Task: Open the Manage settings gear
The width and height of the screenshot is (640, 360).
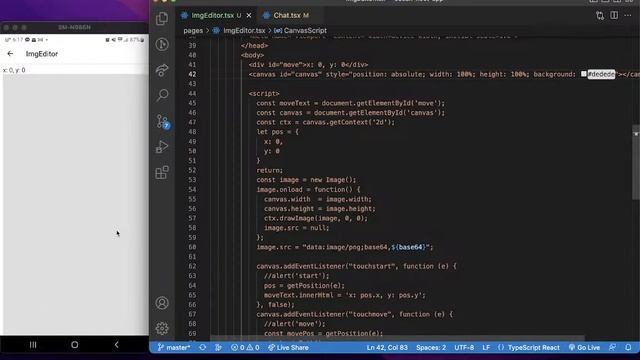Action: [162, 328]
